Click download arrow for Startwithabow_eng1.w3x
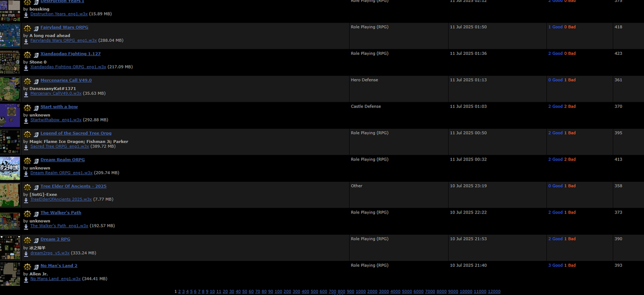Viewport: 644px width, 295px height. pyautogui.click(x=26, y=120)
